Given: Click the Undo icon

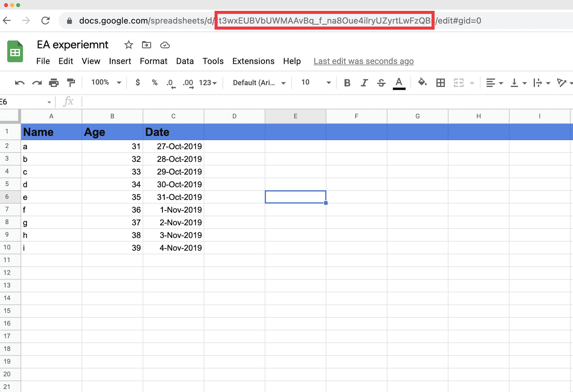Looking at the screenshot, I should [x=19, y=83].
